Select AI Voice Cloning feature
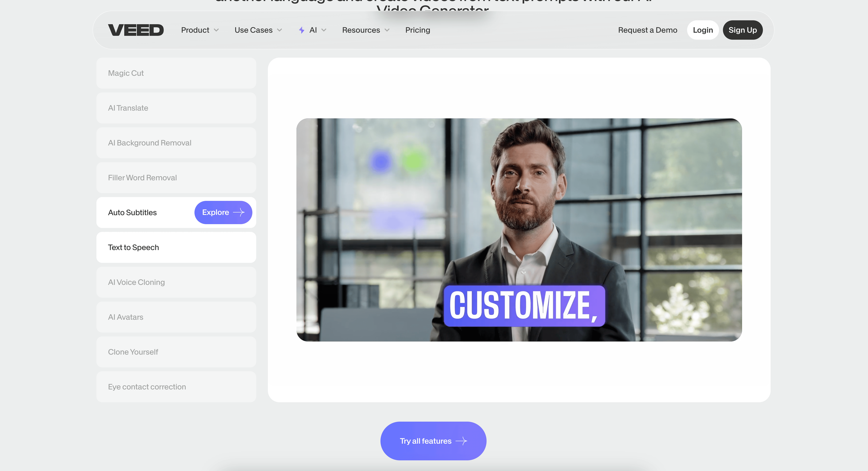The image size is (868, 471). point(176,282)
